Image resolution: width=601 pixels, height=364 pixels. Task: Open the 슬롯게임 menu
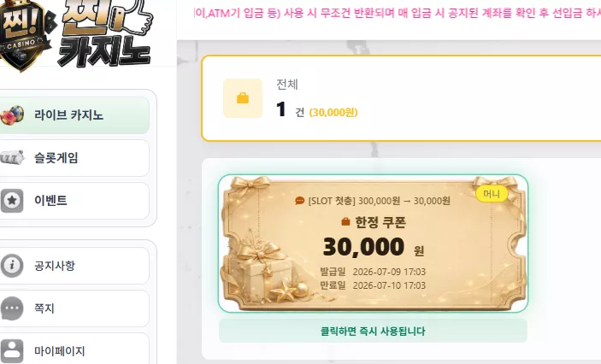tap(74, 158)
